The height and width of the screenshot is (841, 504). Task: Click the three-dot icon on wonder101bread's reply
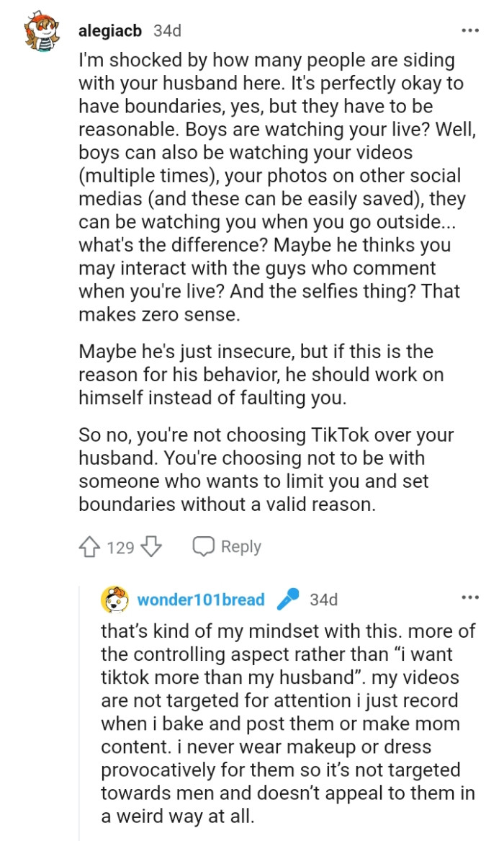click(469, 597)
